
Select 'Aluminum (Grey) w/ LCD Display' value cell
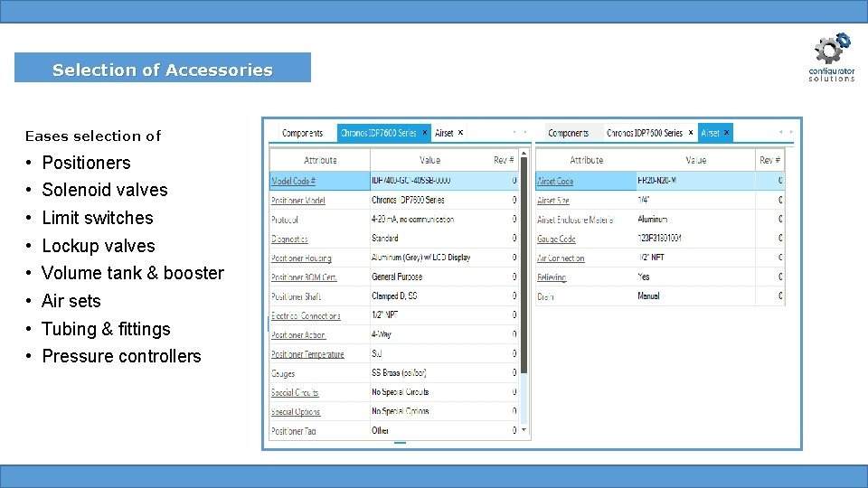(420, 258)
